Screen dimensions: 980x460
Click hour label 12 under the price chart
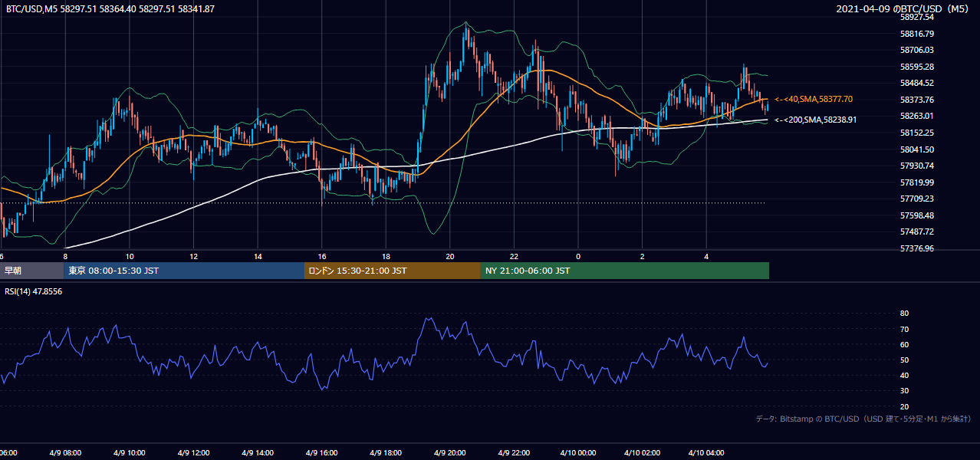point(194,256)
